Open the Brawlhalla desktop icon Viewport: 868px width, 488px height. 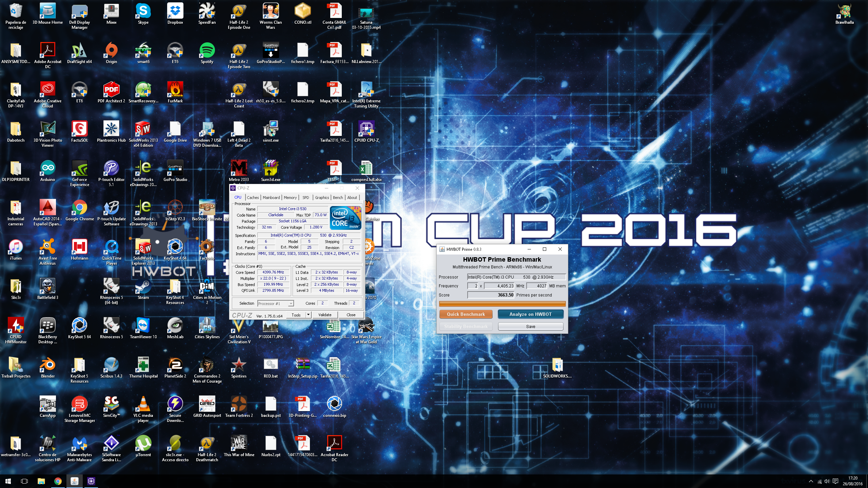coord(844,14)
